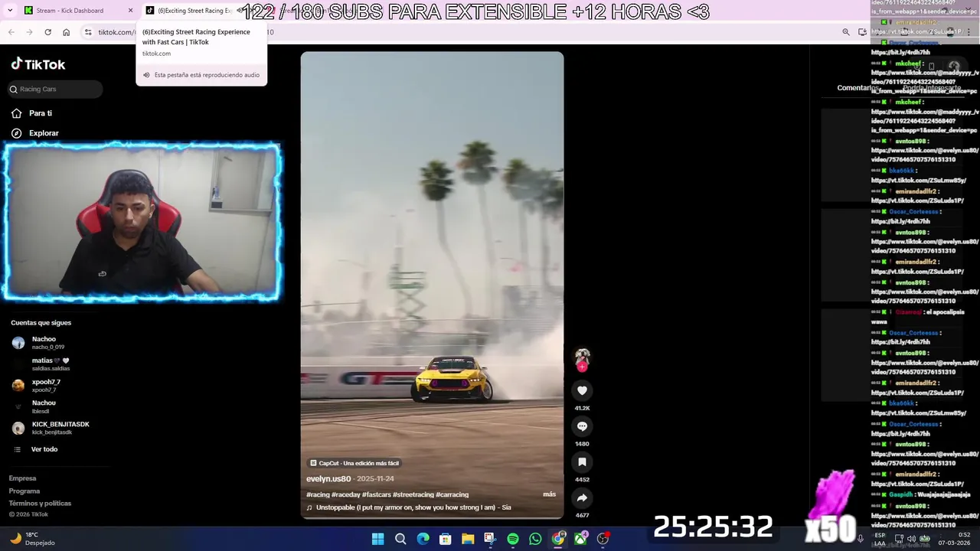Open the browser zoom magnifier icon
Screen dimensions: 980x551
coord(846,32)
